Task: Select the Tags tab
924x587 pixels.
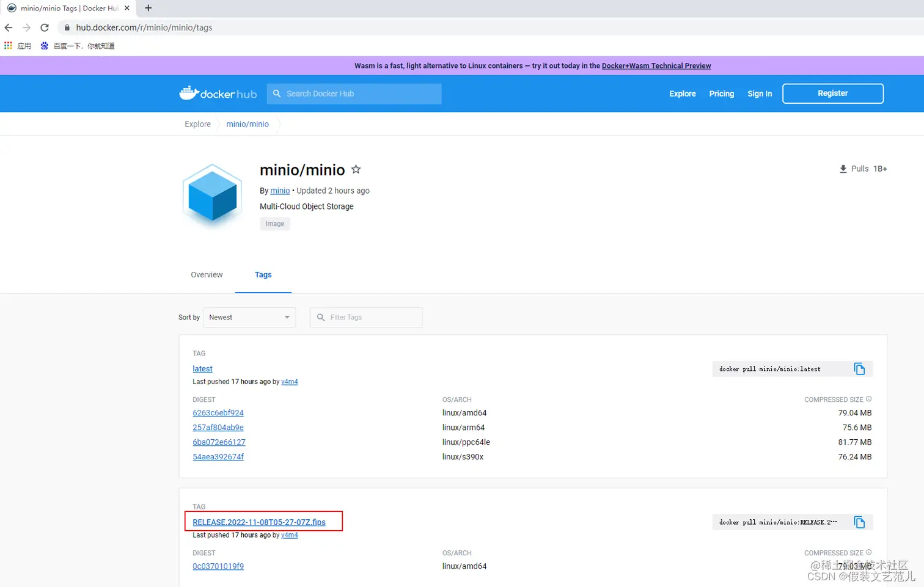Action: coord(263,275)
